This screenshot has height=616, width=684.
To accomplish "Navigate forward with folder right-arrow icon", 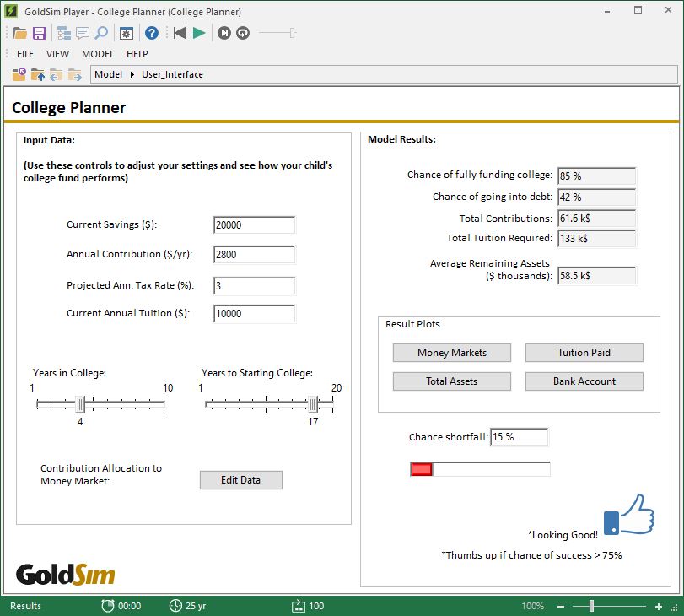I will point(74,74).
